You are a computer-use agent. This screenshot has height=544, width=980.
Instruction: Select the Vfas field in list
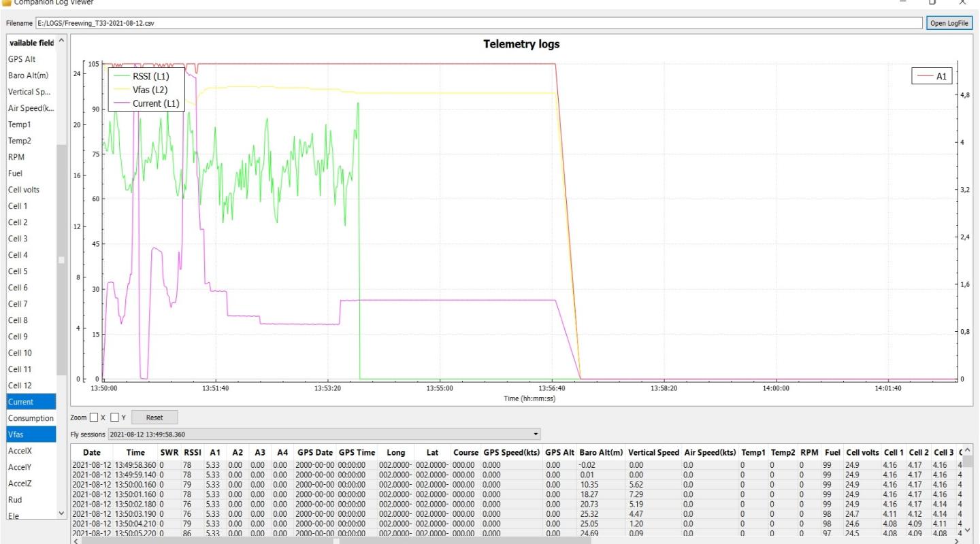point(31,435)
